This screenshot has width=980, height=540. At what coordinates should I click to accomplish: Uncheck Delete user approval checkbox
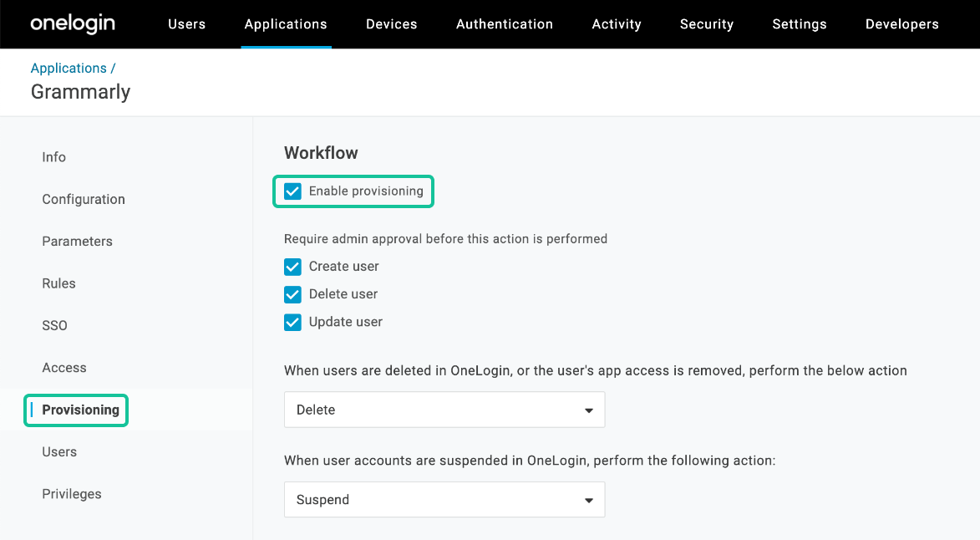(292, 294)
